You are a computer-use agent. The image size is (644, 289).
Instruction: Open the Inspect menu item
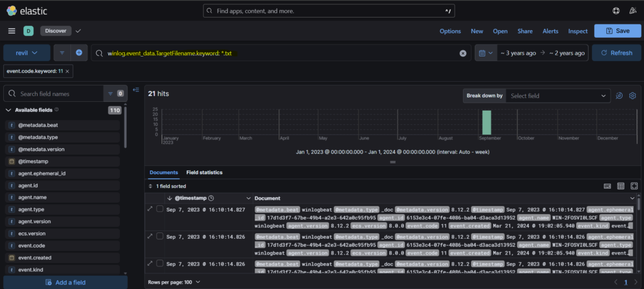577,31
